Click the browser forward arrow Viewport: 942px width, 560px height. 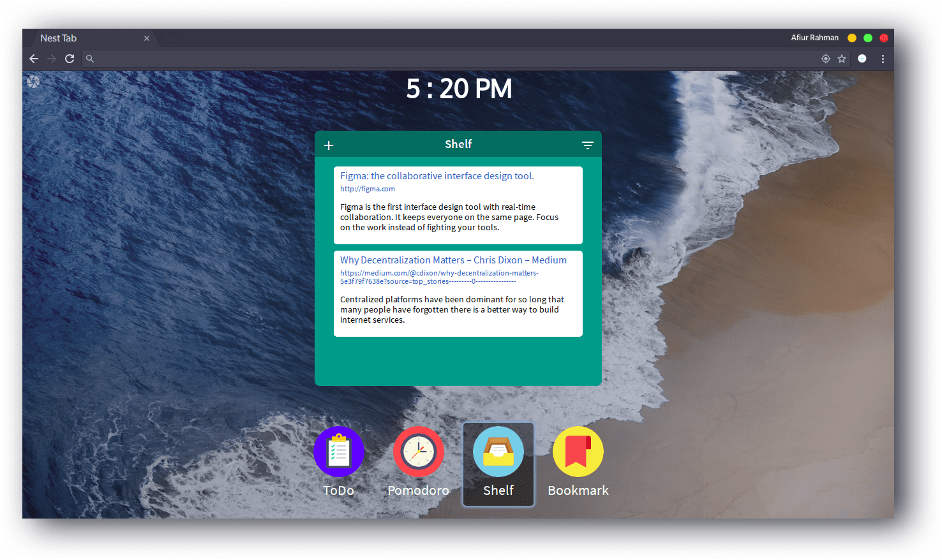(x=52, y=59)
